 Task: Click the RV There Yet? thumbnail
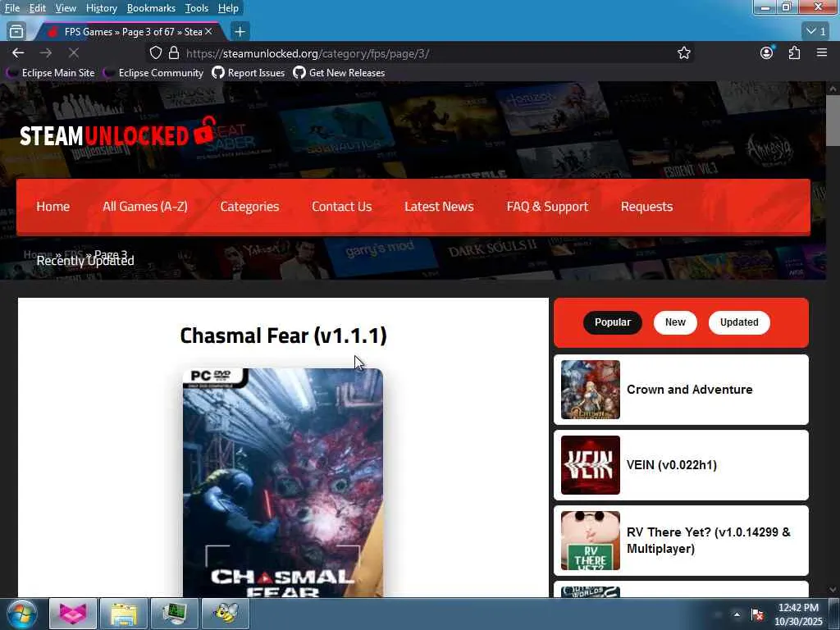(591, 541)
